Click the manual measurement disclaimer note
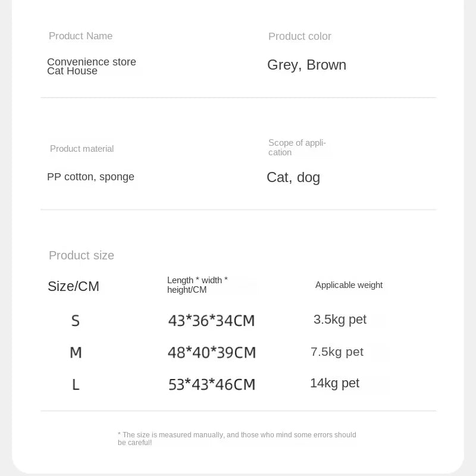The image size is (476, 476). tap(237, 439)
